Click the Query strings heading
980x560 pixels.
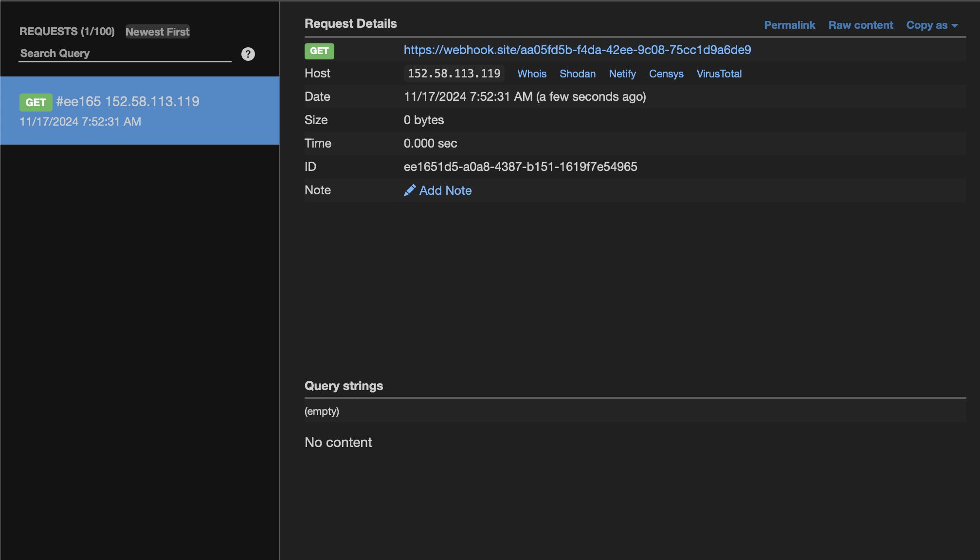(x=344, y=386)
